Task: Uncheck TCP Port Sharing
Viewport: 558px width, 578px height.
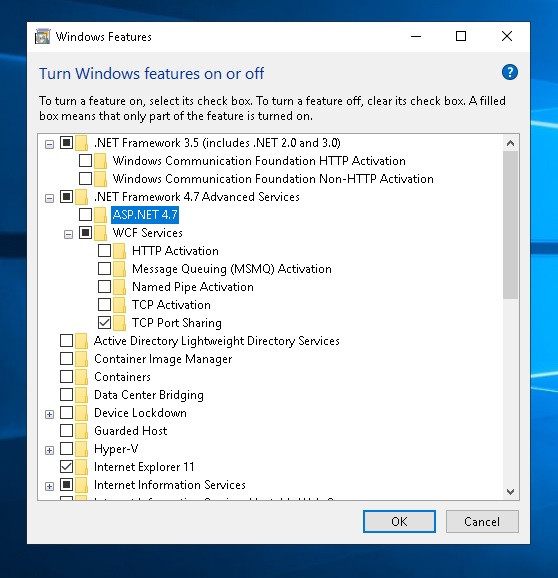Action: click(104, 323)
